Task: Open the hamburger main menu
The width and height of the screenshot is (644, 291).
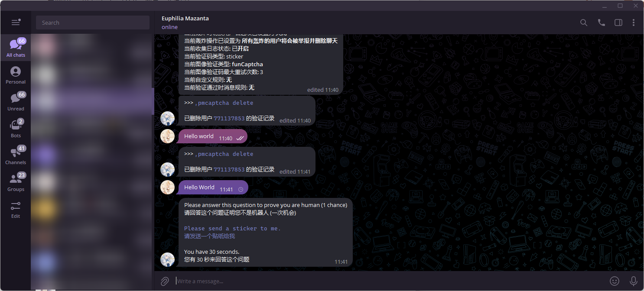Action: [x=16, y=23]
